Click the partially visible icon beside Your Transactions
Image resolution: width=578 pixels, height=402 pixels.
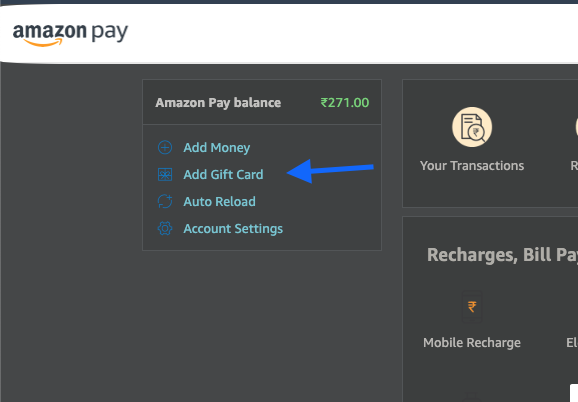(577, 127)
